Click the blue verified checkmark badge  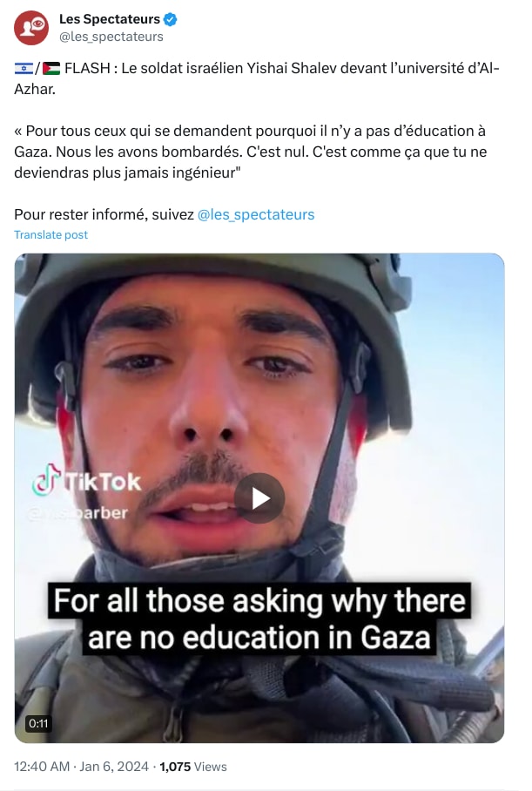pyautogui.click(x=171, y=20)
